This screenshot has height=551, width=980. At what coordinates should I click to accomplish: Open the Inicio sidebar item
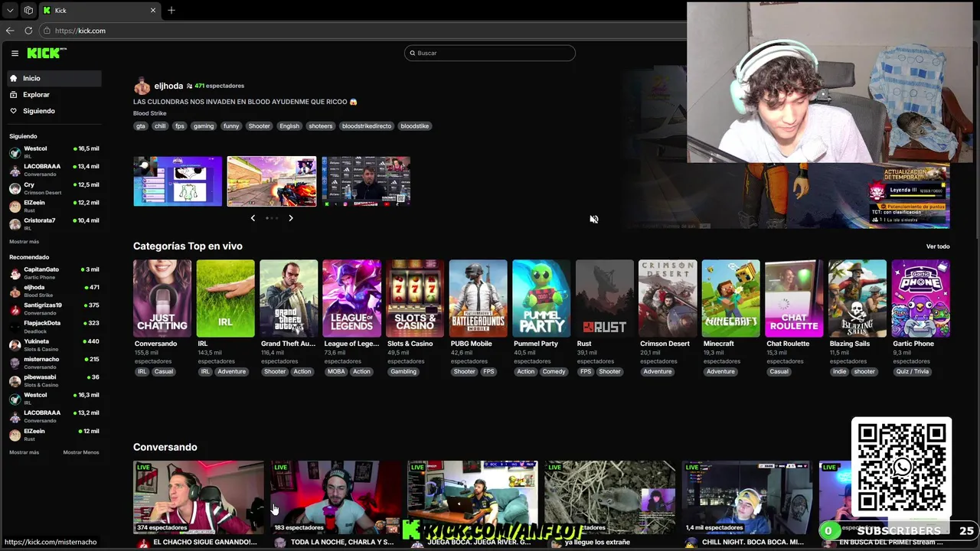tap(54, 78)
